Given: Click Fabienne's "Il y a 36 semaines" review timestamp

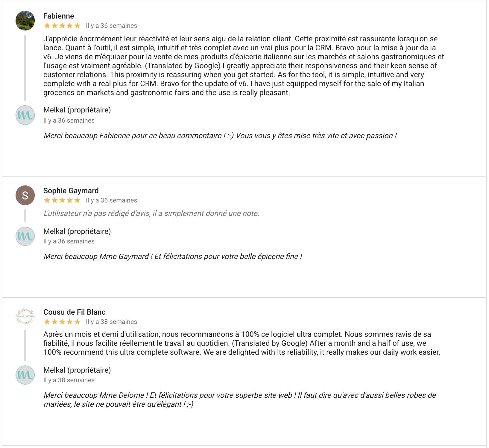Looking at the screenshot, I should (x=111, y=26).
